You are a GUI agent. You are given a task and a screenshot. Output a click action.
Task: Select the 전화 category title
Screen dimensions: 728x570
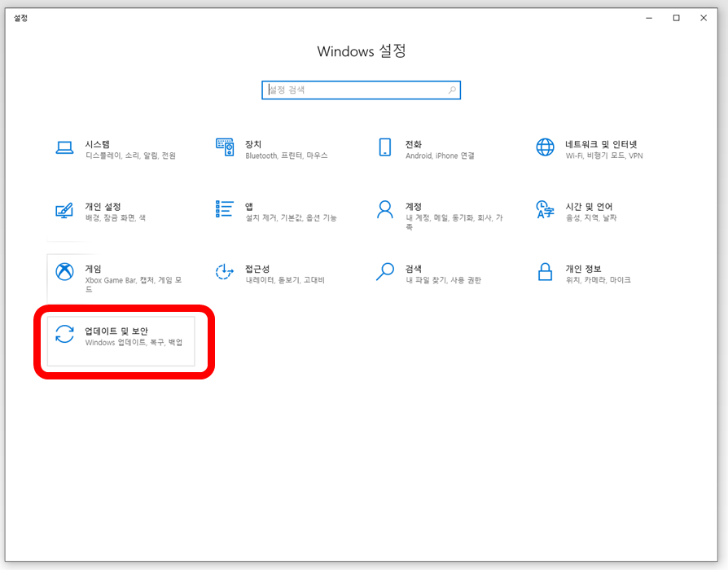tap(413, 144)
